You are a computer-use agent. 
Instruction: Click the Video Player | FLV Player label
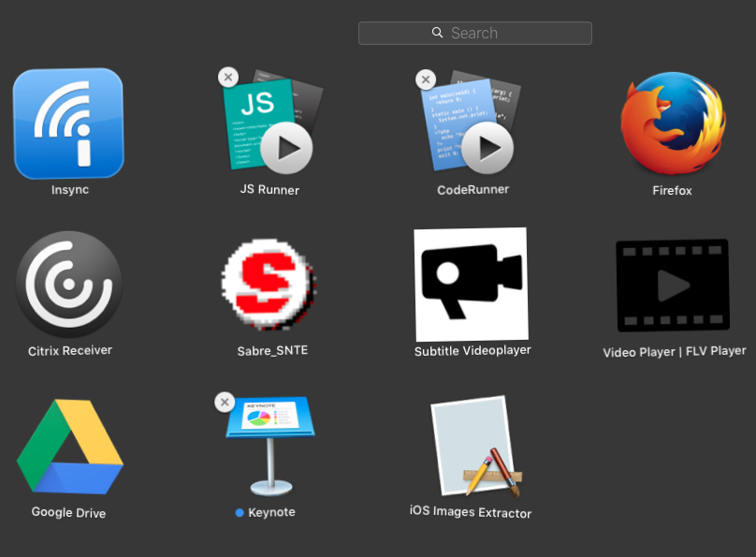(674, 352)
